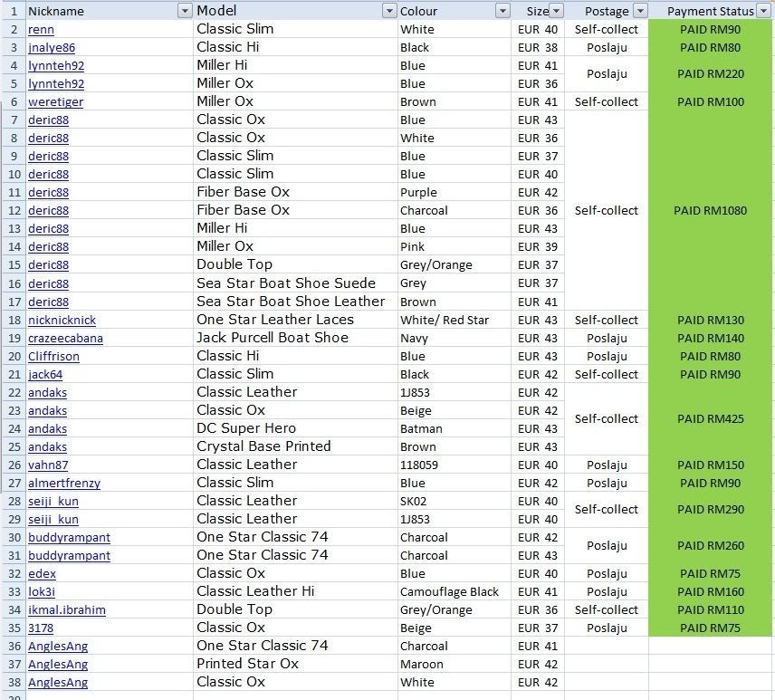Expand the Postage column filter arrow

[x=640, y=11]
